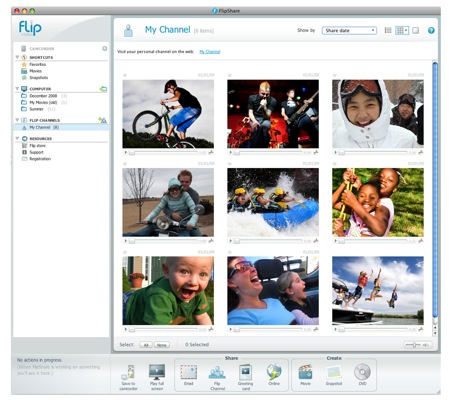Click new channel icon beside Flip Channels
The image size is (450, 400).
click(x=103, y=120)
